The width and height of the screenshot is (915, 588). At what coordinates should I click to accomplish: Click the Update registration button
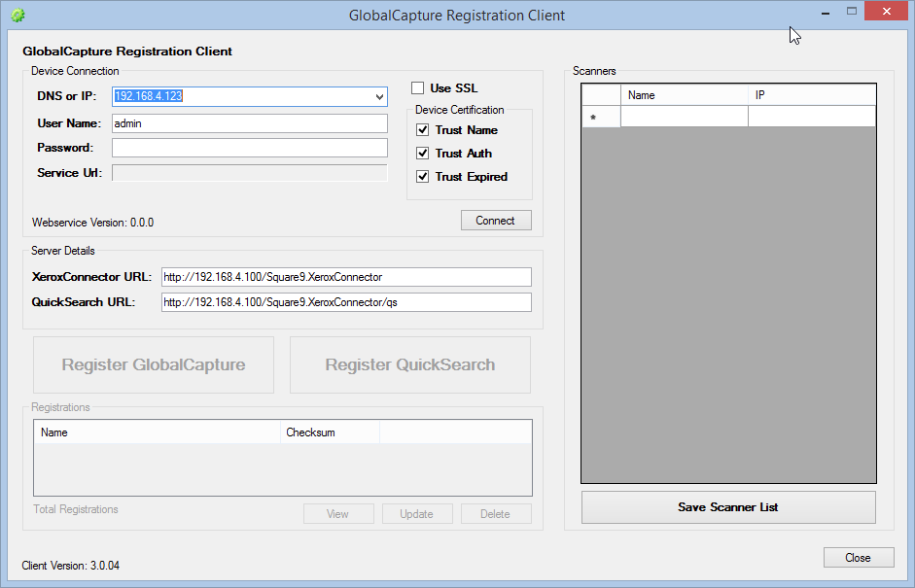[x=417, y=514]
